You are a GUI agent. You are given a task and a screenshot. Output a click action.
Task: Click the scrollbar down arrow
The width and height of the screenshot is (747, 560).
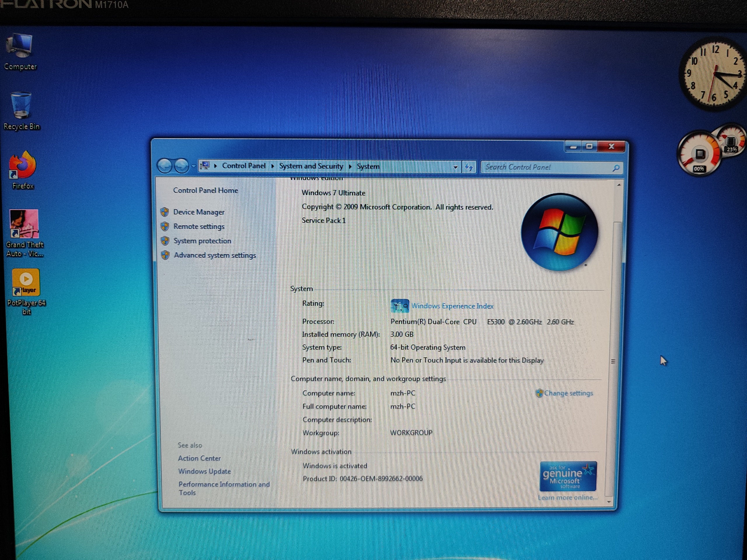point(609,502)
